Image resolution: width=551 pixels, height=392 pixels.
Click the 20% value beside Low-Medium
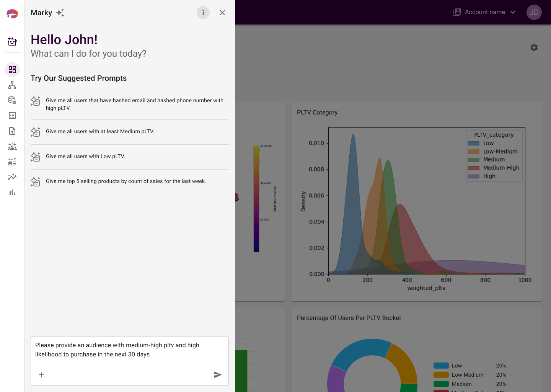coord(501,375)
